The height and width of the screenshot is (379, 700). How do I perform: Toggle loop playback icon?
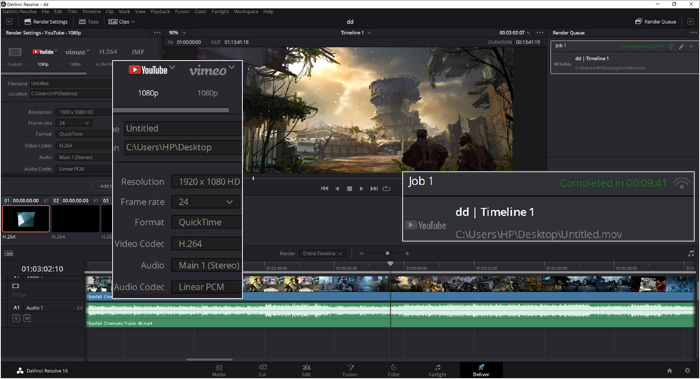[x=387, y=188]
